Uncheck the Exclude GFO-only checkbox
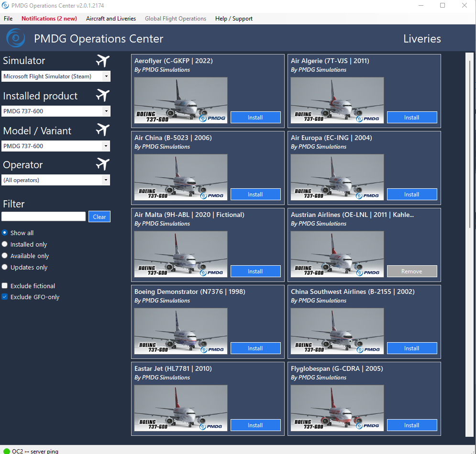The image size is (476, 454). (5, 297)
